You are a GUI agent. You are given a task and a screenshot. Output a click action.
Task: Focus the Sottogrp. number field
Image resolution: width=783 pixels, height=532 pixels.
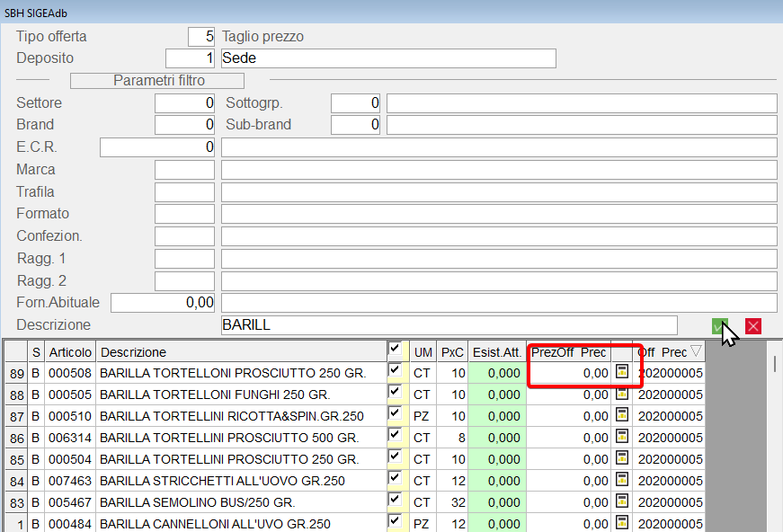click(x=356, y=102)
